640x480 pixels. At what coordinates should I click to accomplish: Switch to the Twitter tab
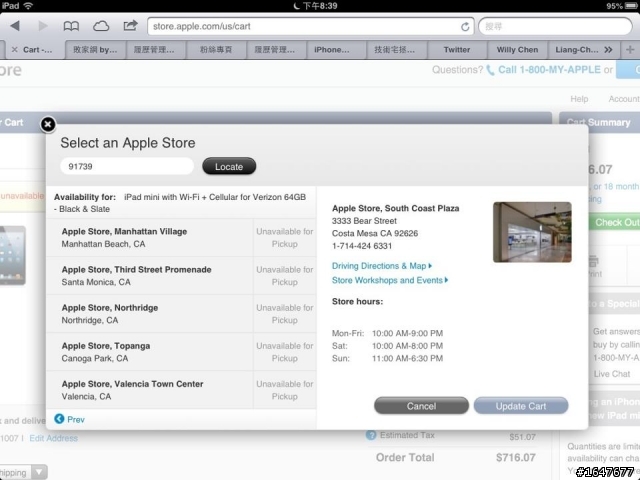(457, 50)
